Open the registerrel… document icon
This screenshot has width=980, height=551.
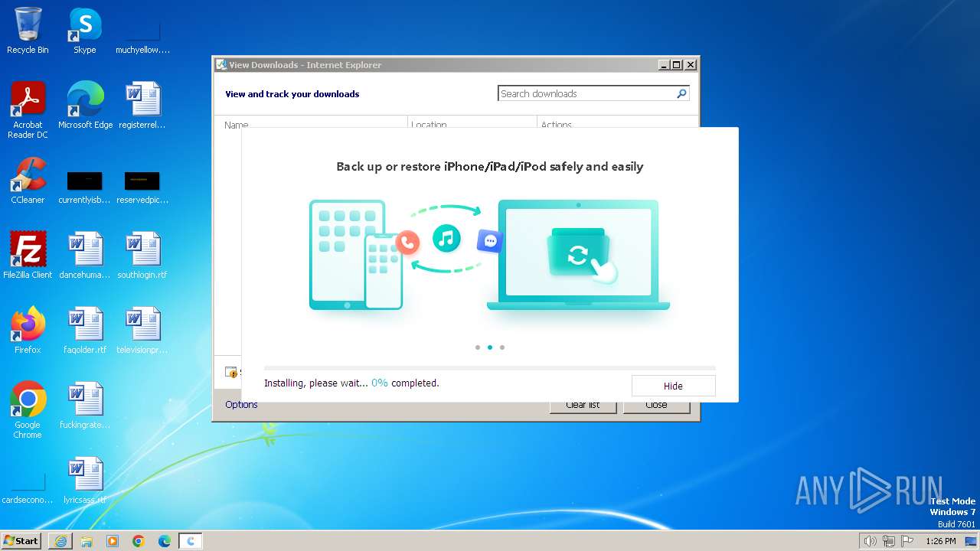142,105
